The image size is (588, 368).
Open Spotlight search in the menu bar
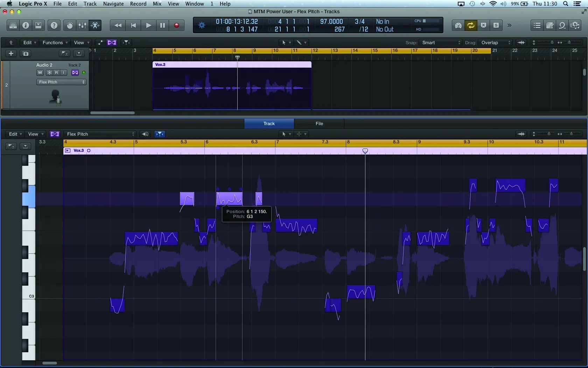point(566,4)
